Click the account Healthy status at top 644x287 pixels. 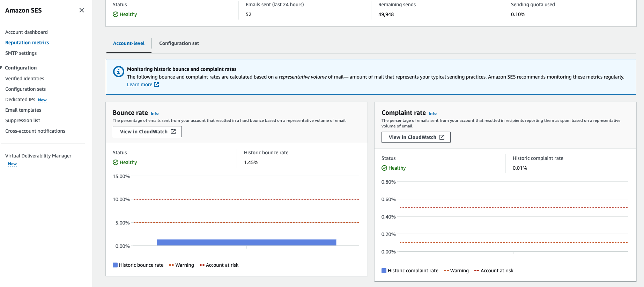[x=125, y=14]
